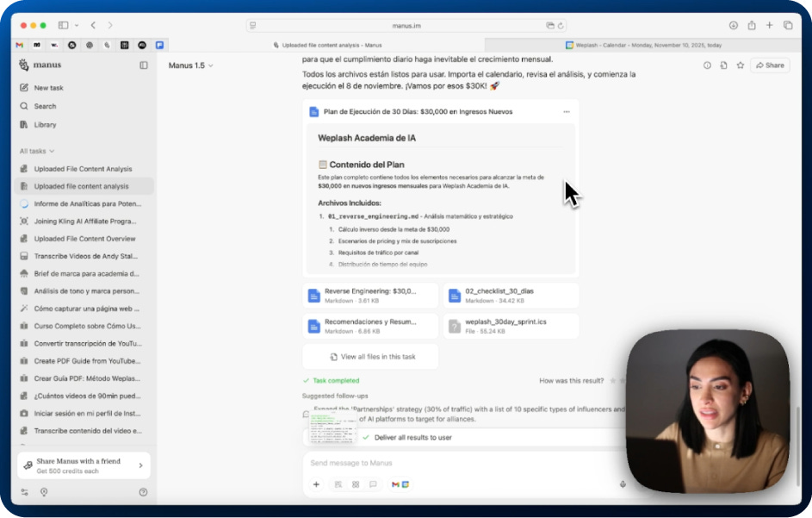The image size is (812, 518).
Task: Open task info icon near Share
Action: click(x=707, y=66)
